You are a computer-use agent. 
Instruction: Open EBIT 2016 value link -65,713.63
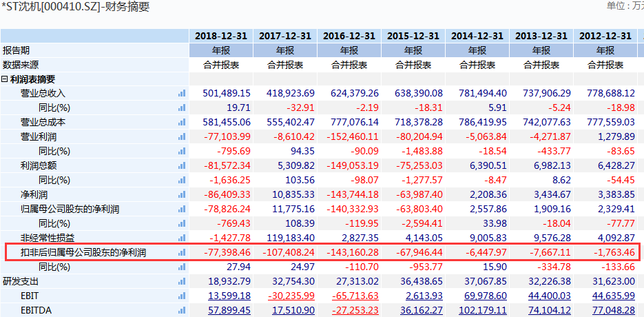[x=355, y=296]
